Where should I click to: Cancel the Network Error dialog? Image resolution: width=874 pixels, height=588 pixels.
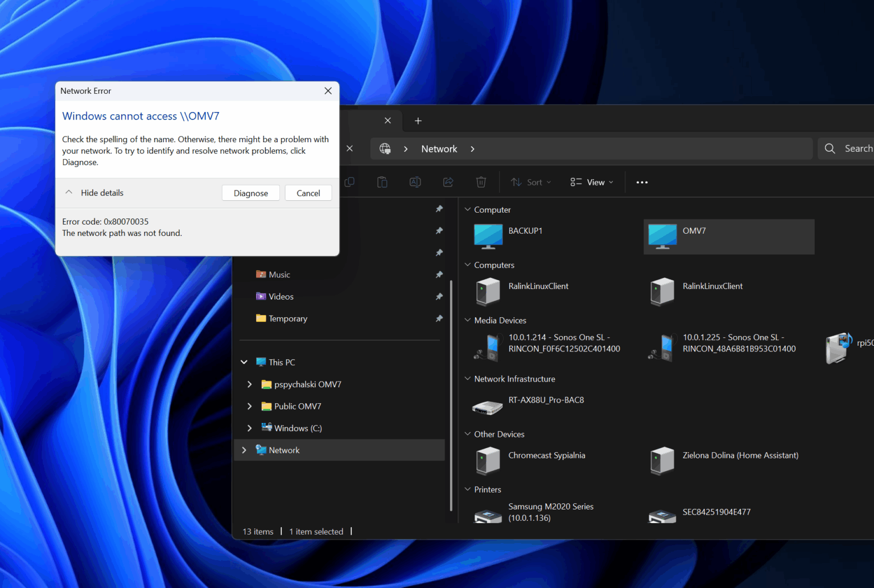point(308,193)
